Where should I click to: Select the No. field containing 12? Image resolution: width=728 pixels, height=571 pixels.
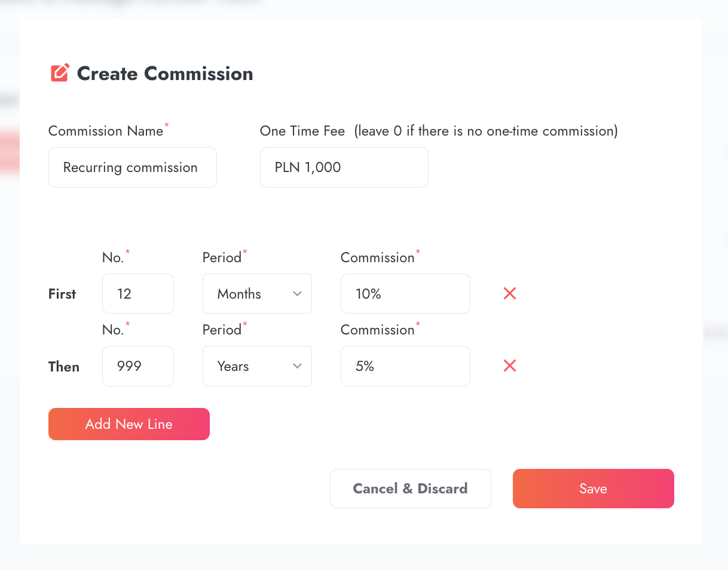[137, 293]
